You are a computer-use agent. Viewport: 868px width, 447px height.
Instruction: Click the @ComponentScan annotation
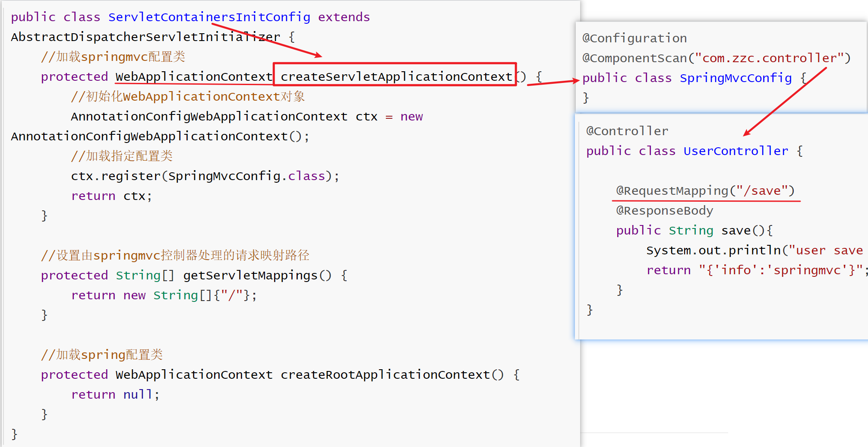tap(634, 58)
